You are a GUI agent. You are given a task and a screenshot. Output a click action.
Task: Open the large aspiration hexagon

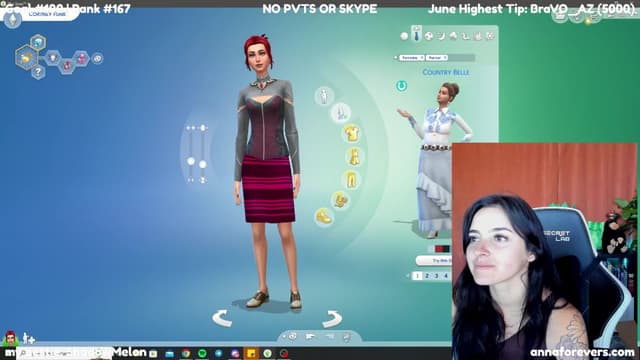click(x=27, y=58)
